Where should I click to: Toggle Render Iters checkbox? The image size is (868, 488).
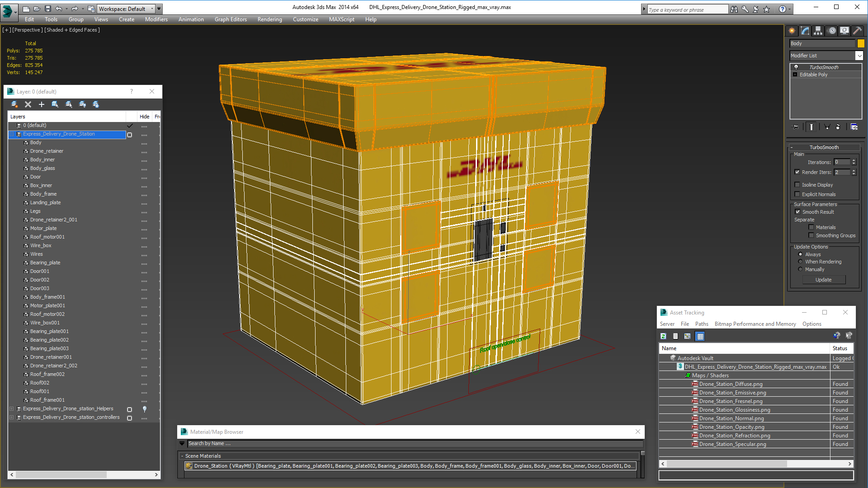pos(797,172)
